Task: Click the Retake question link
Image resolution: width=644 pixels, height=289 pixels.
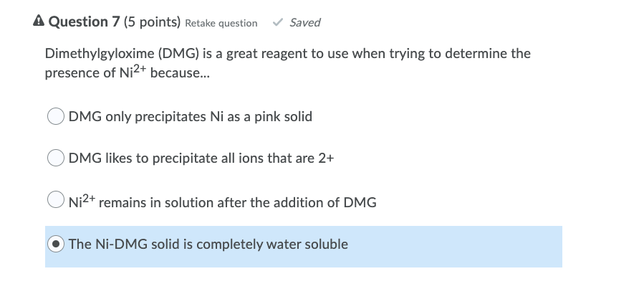Action: pos(221,23)
